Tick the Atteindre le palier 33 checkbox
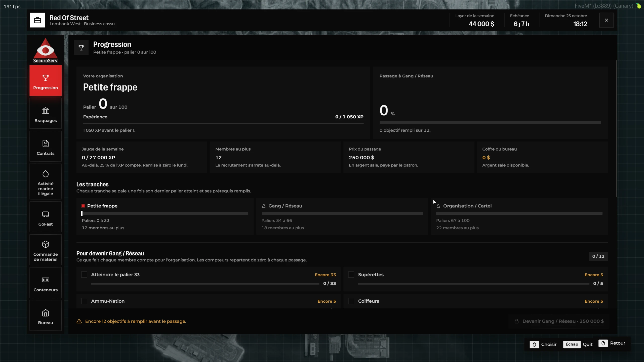The width and height of the screenshot is (644, 362). [x=84, y=275]
